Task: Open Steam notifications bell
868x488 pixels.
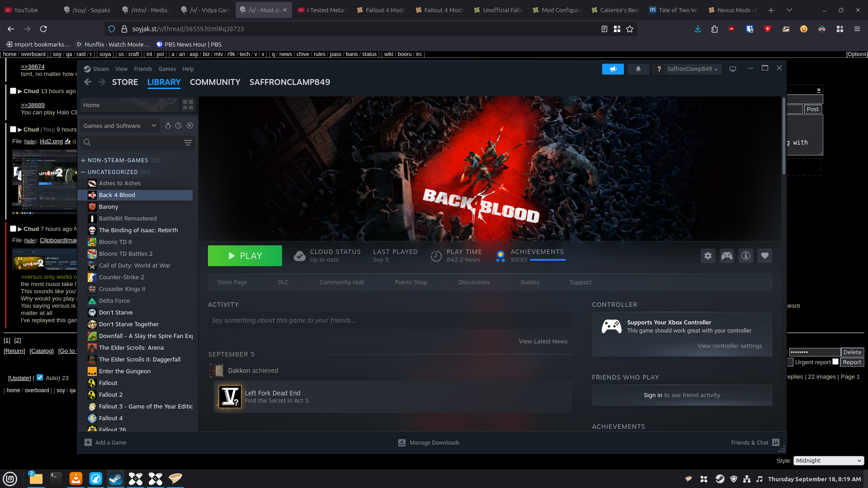Action: click(x=638, y=69)
